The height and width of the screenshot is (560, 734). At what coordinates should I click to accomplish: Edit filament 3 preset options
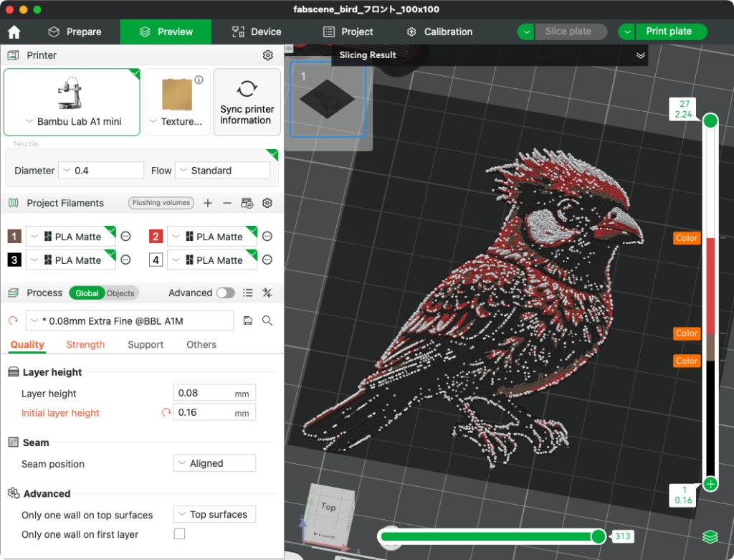click(x=126, y=260)
